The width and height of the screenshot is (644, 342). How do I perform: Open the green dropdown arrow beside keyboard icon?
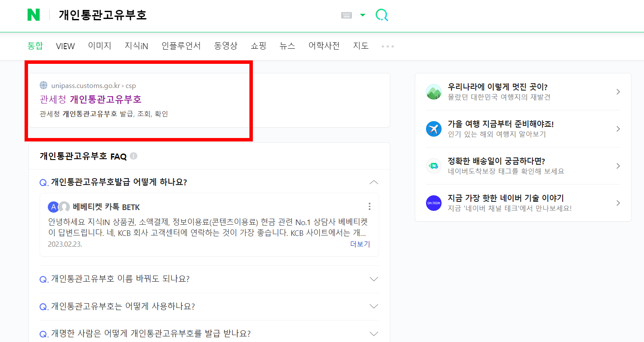coord(363,15)
